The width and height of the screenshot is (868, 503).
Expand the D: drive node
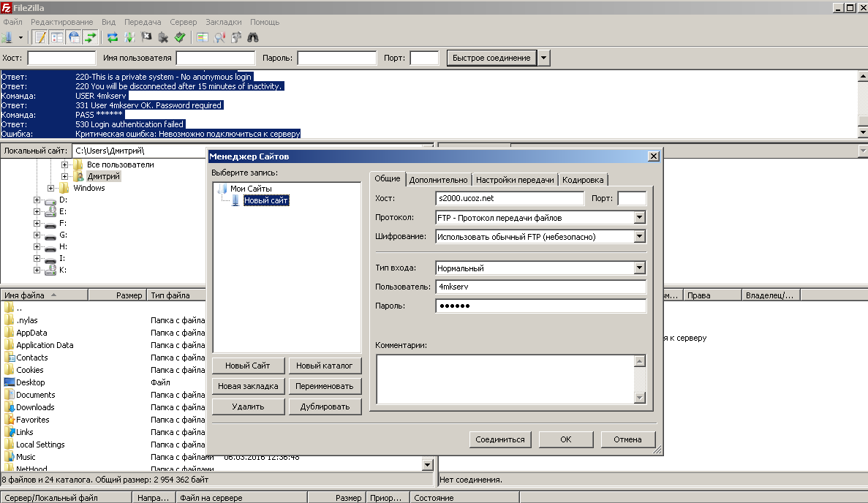click(37, 200)
